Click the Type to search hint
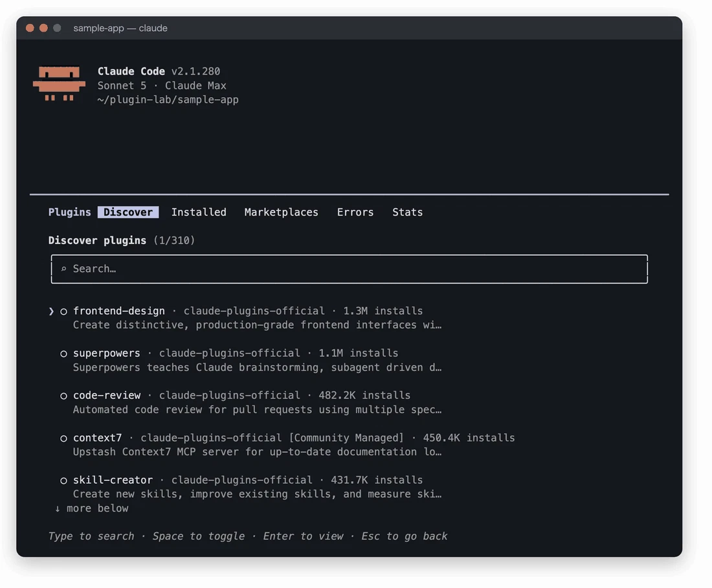The width and height of the screenshot is (712, 588). tap(91, 536)
